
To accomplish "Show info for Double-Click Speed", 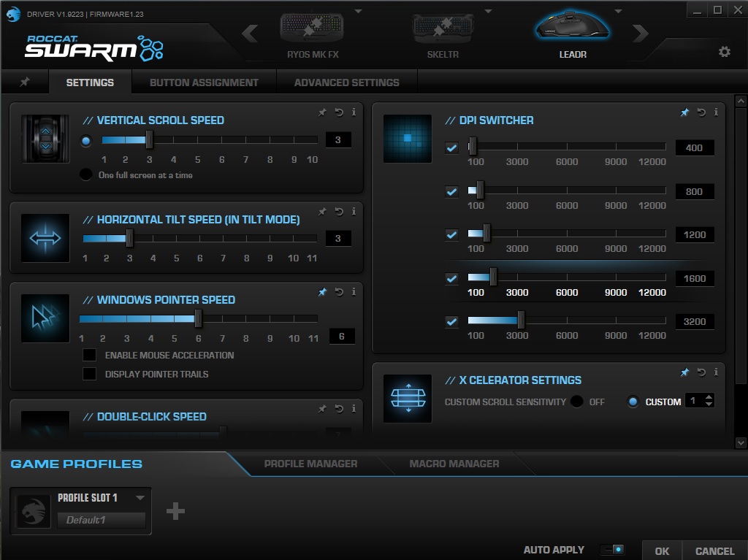I will (354, 408).
